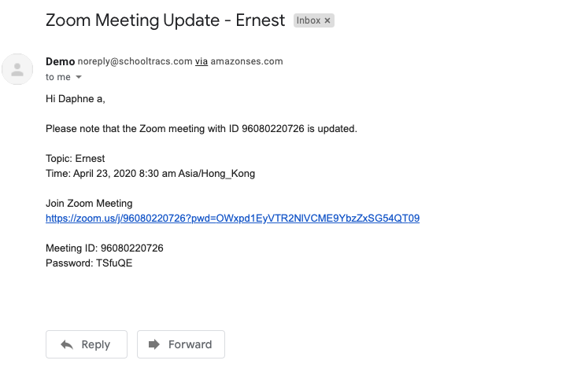Click the subject "Zoom Meeting Update - Ernest"

(165, 20)
